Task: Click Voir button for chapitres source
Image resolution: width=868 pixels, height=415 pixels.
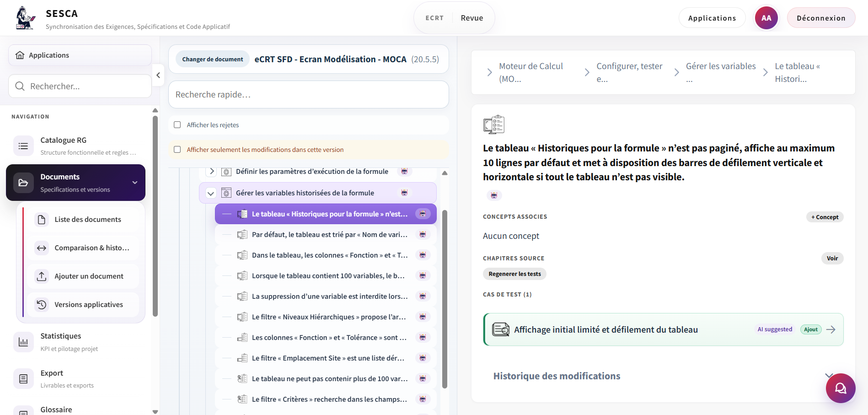Action: (x=832, y=258)
